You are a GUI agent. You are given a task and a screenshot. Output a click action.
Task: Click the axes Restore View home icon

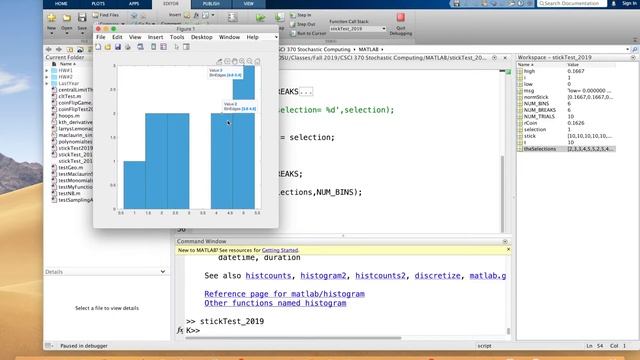coord(258,61)
